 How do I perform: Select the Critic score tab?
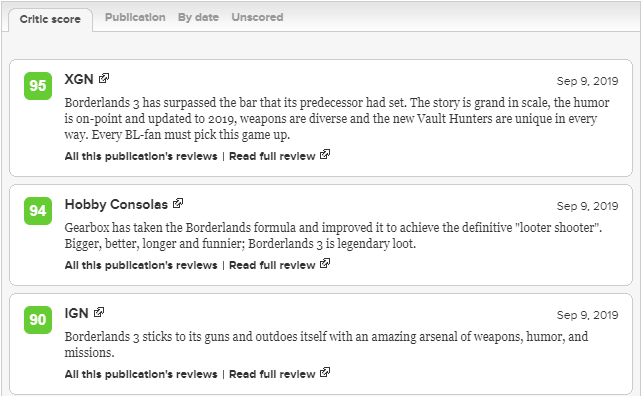(50, 19)
